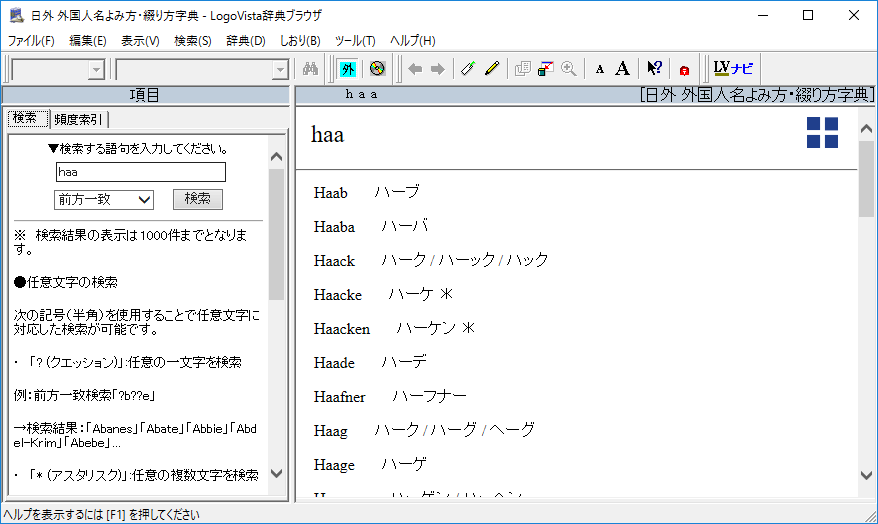Click the magnifier zoom icon
Image resolution: width=878 pixels, height=524 pixels.
[x=568, y=69]
